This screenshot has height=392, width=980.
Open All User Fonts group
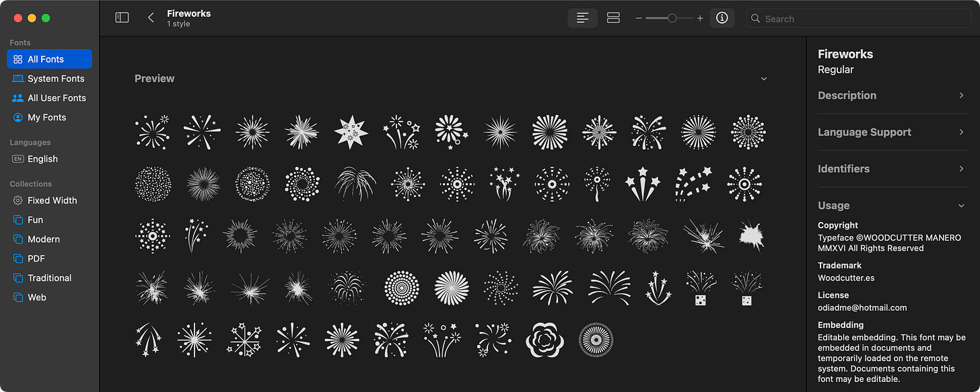pyautogui.click(x=49, y=98)
